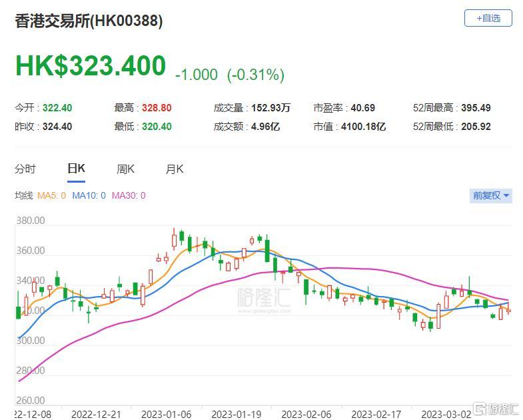Click the 52周最低 value 205.92

pos(476,127)
